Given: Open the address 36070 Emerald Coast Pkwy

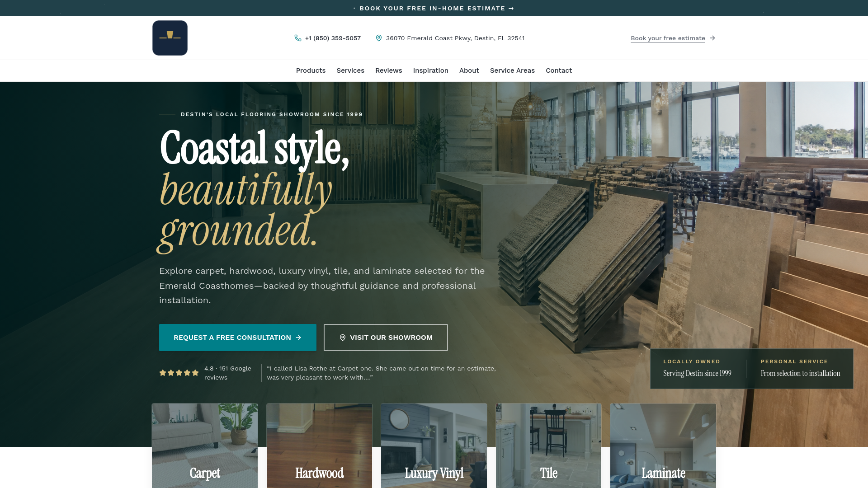Looking at the screenshot, I should point(455,38).
